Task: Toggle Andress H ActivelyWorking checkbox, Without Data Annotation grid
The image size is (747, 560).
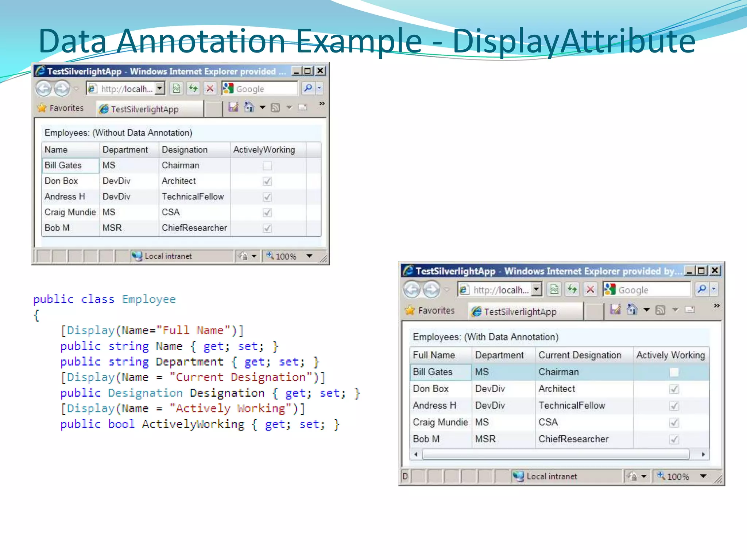Action: tap(267, 197)
